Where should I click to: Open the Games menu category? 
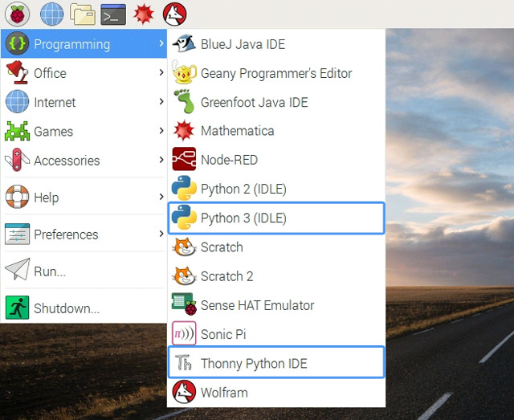pyautogui.click(x=84, y=131)
